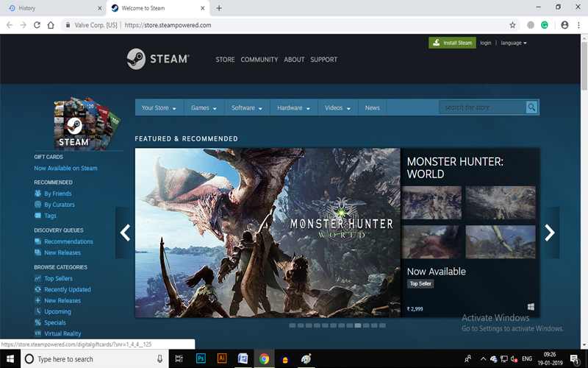Image resolution: width=588 pixels, height=368 pixels.
Task: Open Windows notification center icon
Action: coord(574,359)
